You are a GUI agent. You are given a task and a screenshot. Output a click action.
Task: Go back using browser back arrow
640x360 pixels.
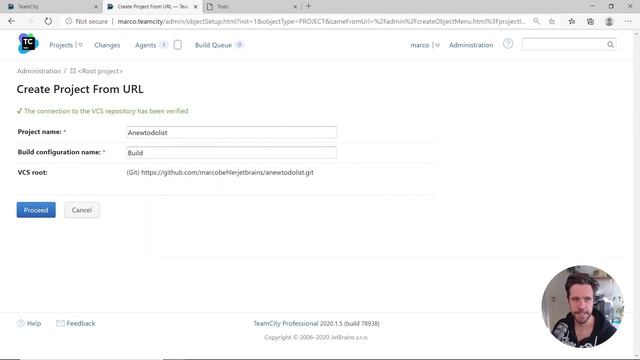(x=11, y=21)
